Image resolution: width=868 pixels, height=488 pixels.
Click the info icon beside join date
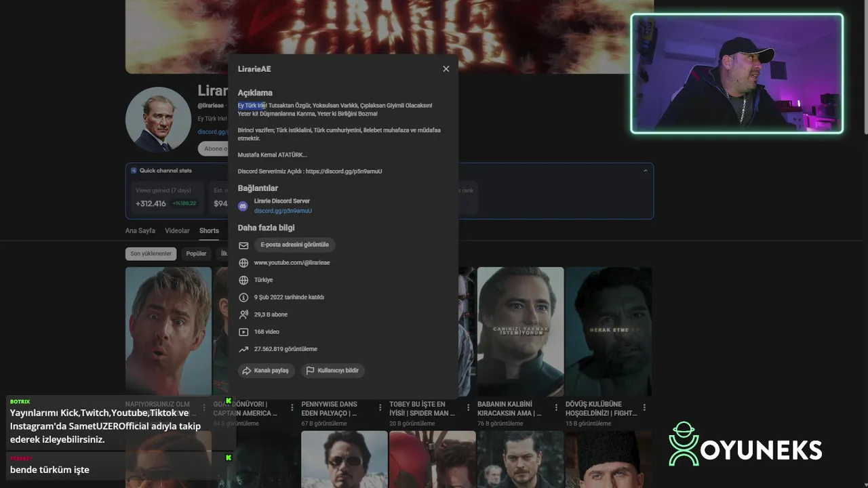point(243,298)
